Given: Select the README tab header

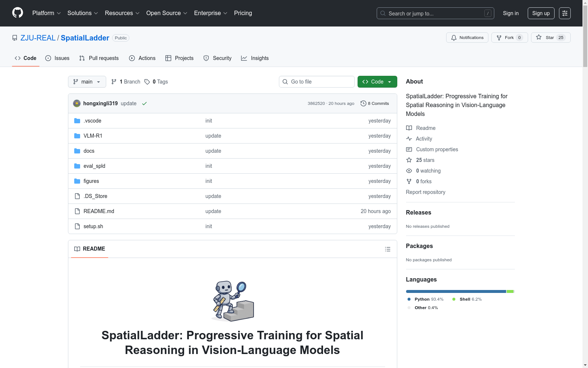Looking at the screenshot, I should point(90,249).
